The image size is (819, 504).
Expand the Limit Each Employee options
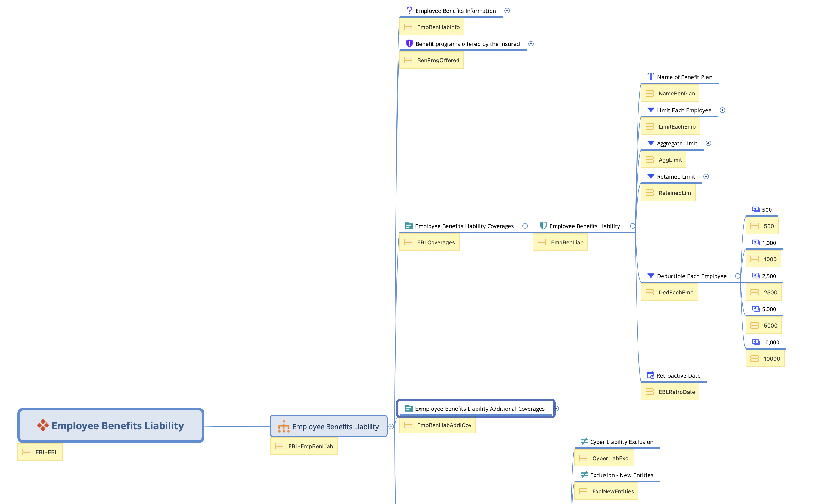point(722,110)
